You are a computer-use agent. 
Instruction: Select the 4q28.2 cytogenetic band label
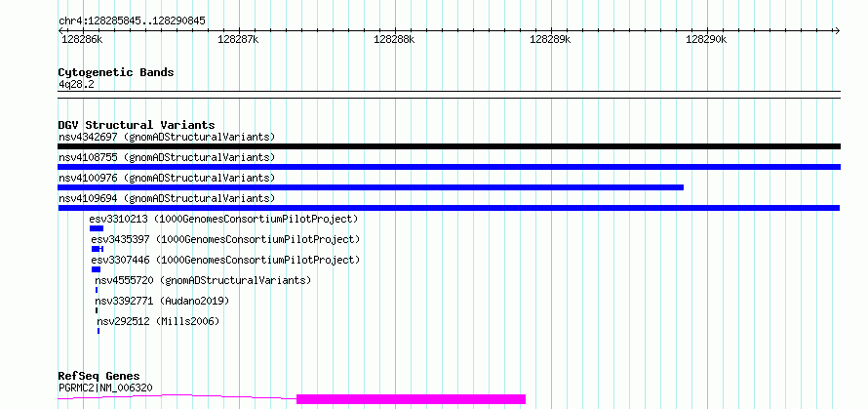coord(76,84)
